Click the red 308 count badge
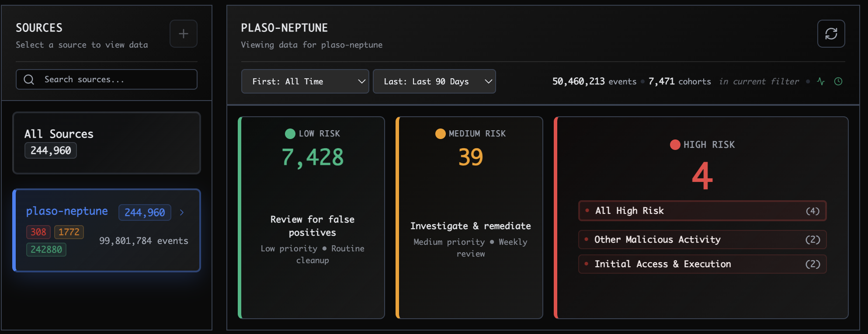868x334 pixels. click(38, 232)
